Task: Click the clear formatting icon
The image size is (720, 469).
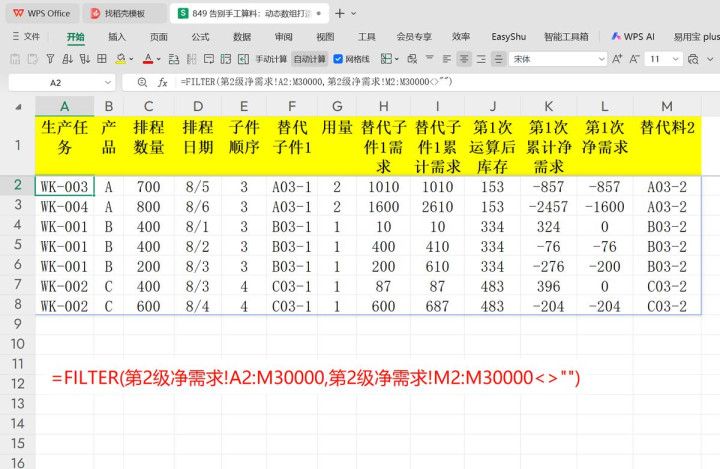Action: click(x=412, y=59)
